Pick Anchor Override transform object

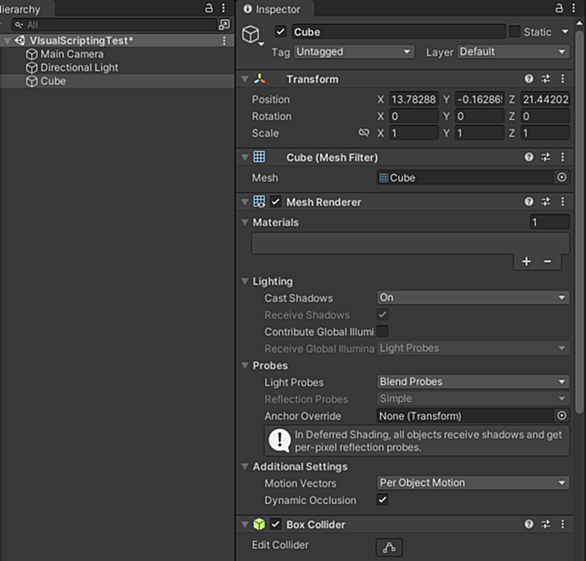(x=561, y=416)
